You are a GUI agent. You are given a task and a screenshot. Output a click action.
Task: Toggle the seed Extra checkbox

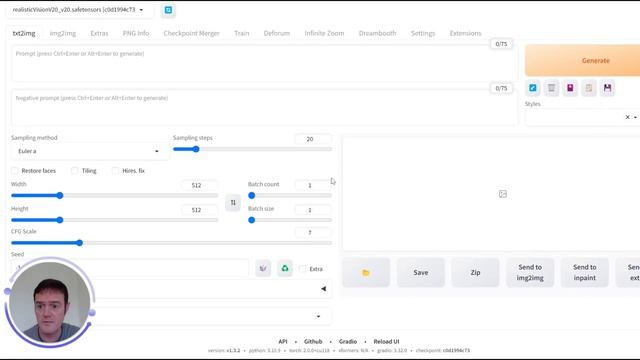pos(302,269)
